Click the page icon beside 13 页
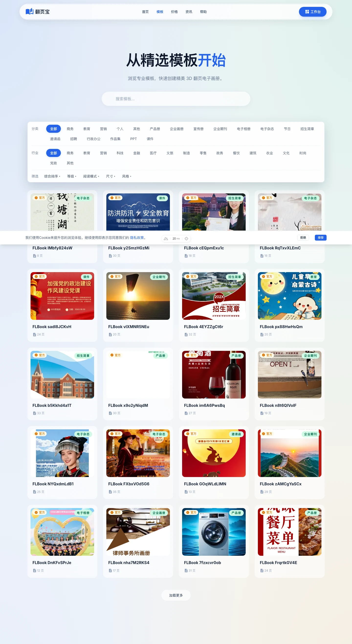This screenshot has width=352, height=644. 186,492
